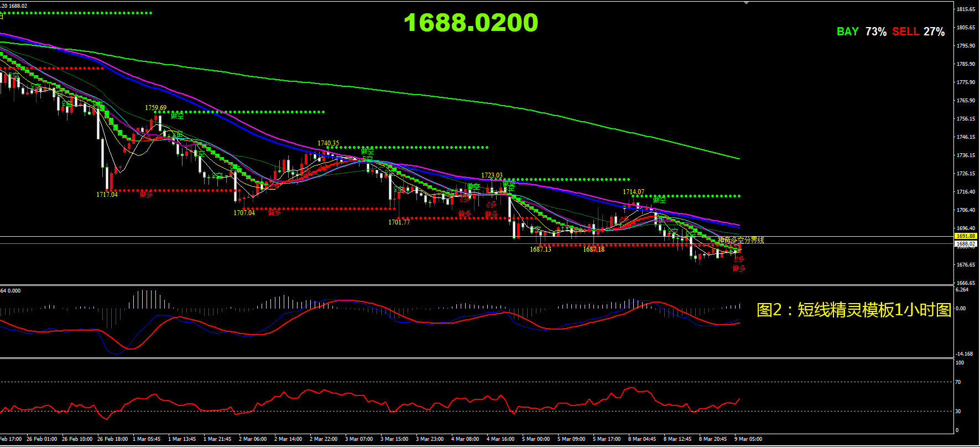The height and width of the screenshot is (448, 980).
Task: Select the 1687.13 swing low label
Action: (540, 249)
